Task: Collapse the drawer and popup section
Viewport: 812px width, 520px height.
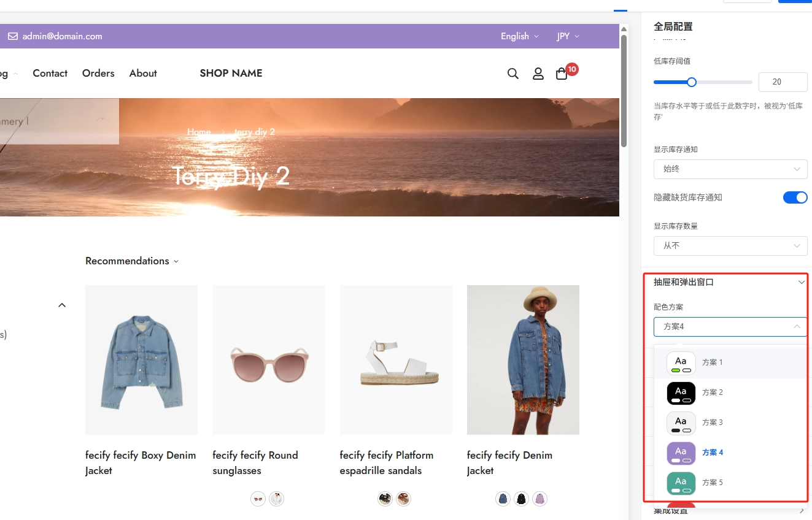Action: 801,282
